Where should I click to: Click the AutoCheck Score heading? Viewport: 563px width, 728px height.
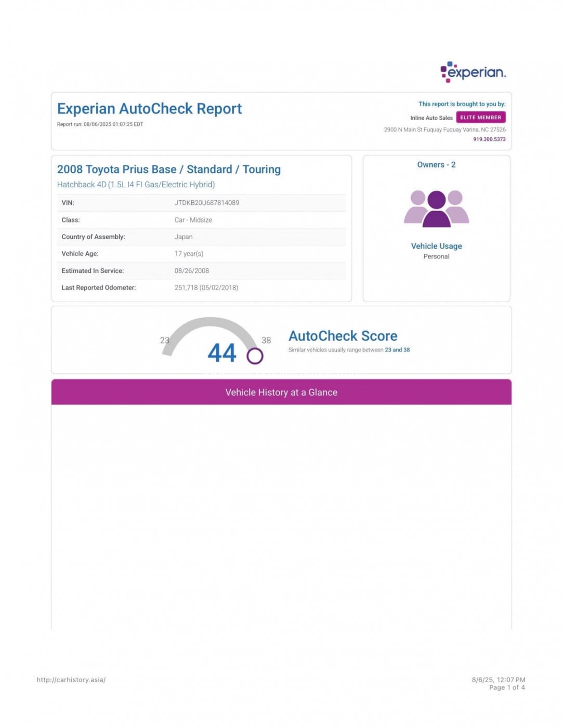(x=343, y=336)
